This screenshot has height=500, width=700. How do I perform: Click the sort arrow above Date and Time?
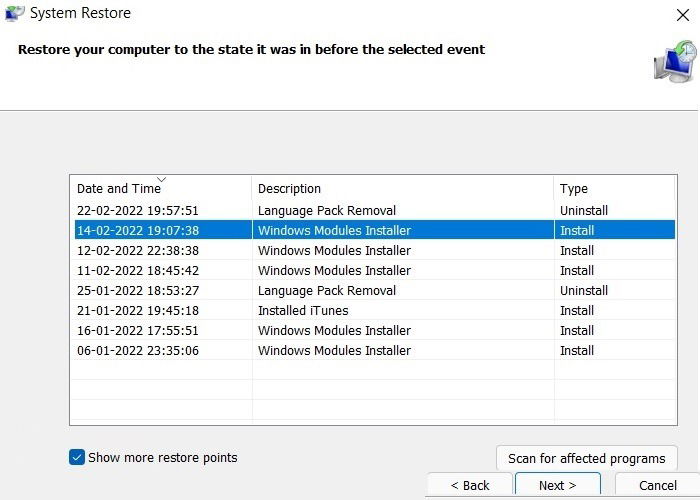162,179
